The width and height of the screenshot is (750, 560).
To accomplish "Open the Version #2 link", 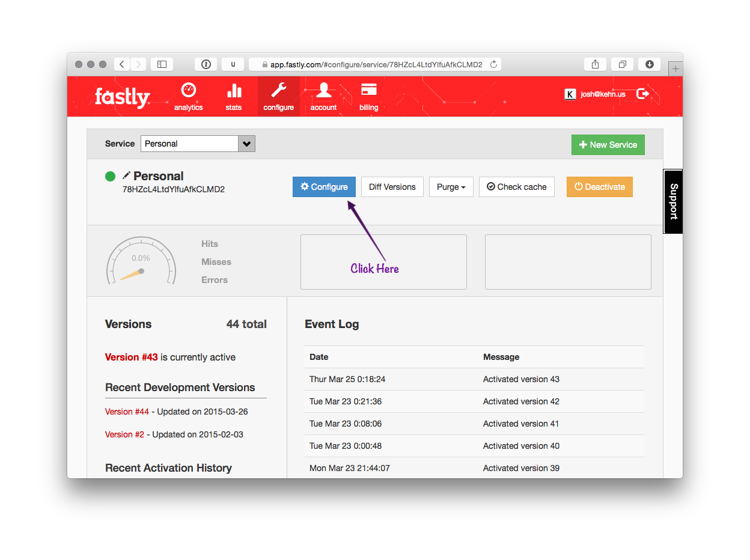I will point(124,434).
